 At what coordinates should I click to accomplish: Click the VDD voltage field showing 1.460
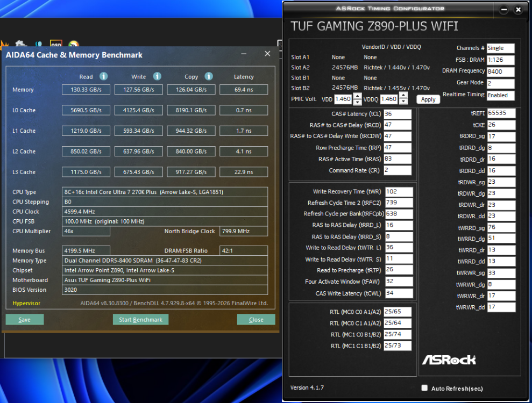tap(343, 99)
